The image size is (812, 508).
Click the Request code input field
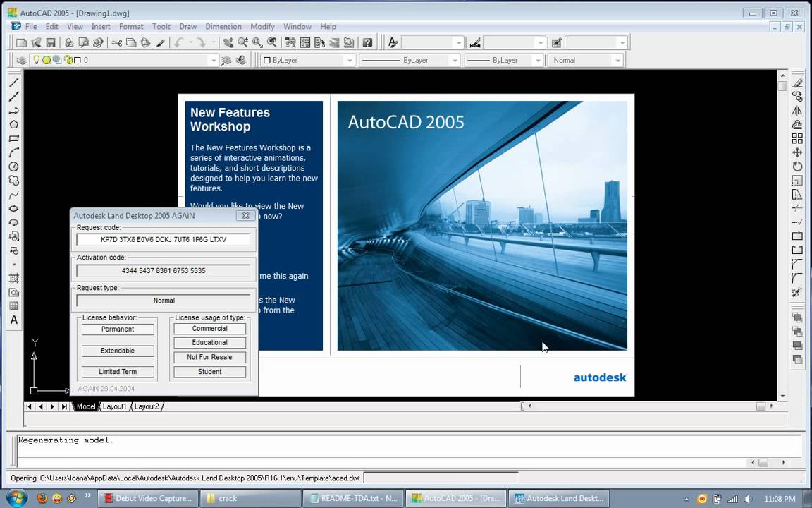164,239
